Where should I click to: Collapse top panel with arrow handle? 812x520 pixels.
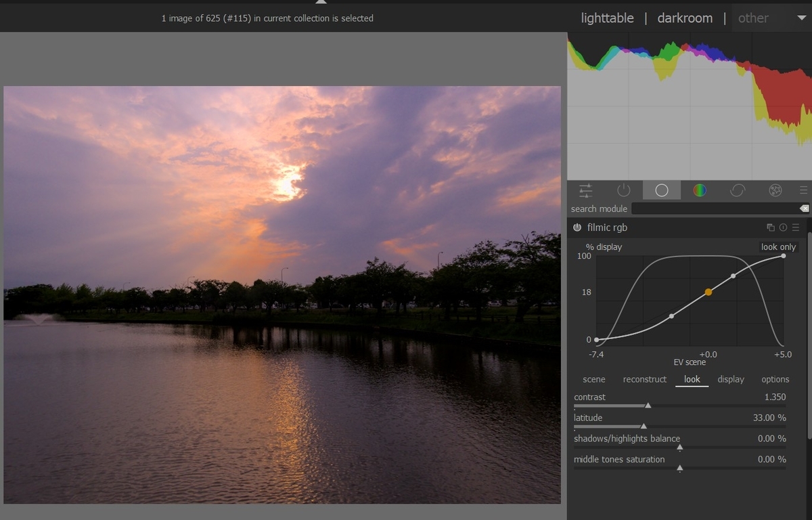coord(321,2)
